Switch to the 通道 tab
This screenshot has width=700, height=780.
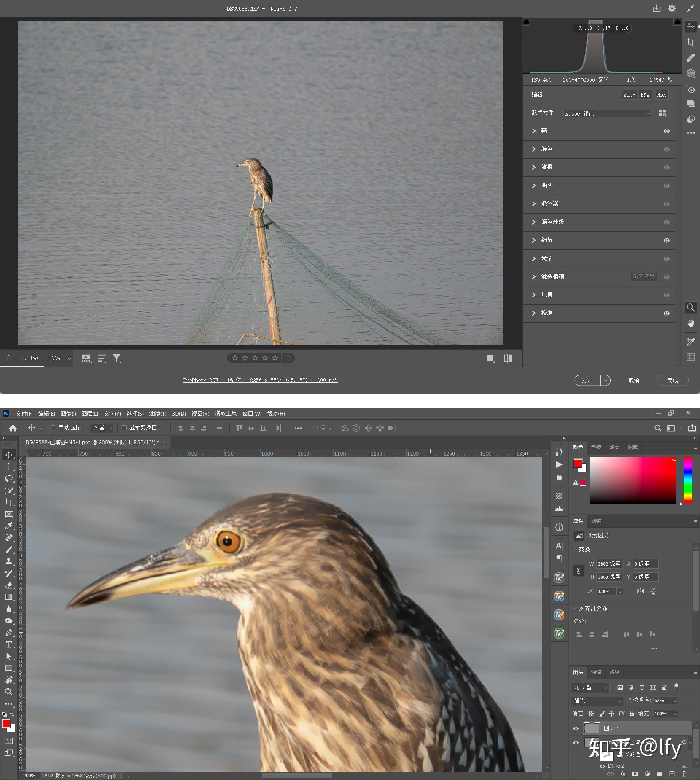(x=596, y=672)
